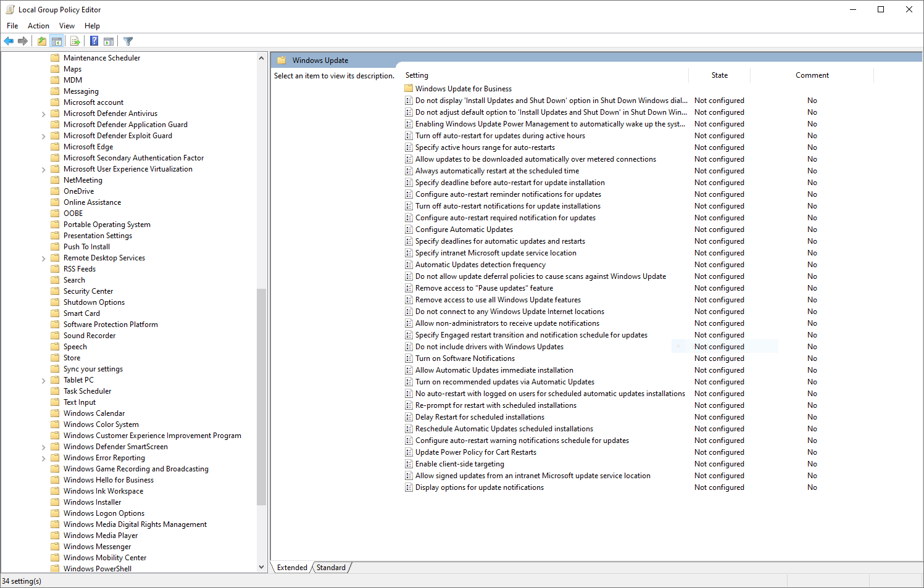Expand the Microsoft Defender Exploit Guard node
The image size is (924, 588).
(x=43, y=136)
